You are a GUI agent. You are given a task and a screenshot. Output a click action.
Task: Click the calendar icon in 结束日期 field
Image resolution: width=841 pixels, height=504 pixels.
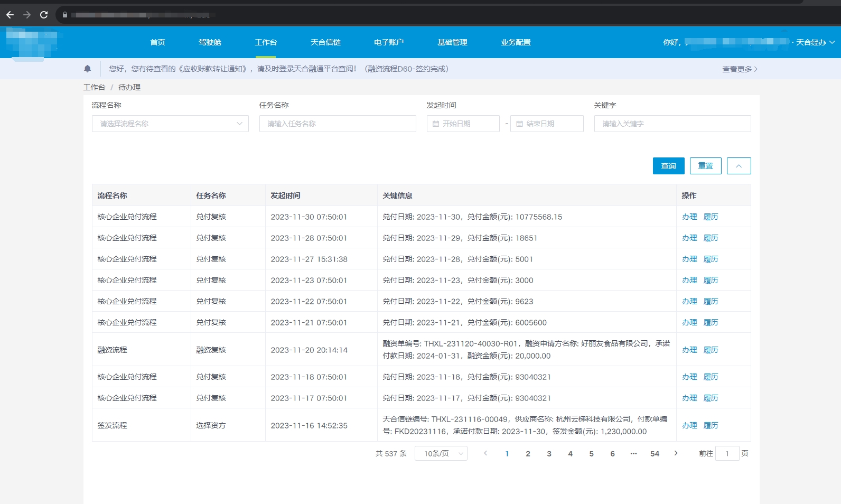[x=519, y=124]
